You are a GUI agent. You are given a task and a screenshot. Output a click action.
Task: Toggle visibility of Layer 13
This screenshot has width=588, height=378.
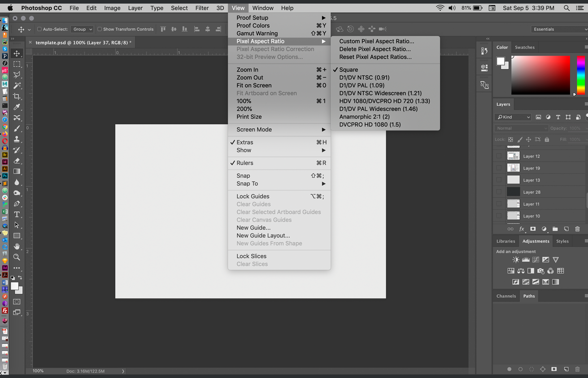point(499,180)
